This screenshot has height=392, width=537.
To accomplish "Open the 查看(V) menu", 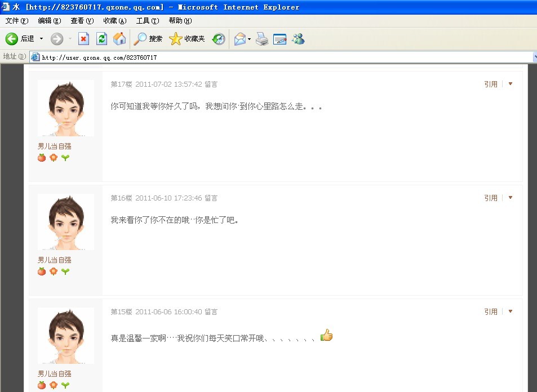I will [x=82, y=21].
